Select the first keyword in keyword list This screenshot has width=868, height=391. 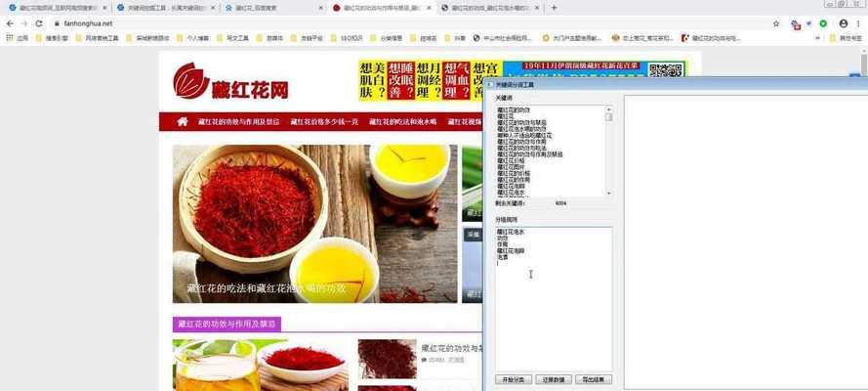(x=512, y=109)
